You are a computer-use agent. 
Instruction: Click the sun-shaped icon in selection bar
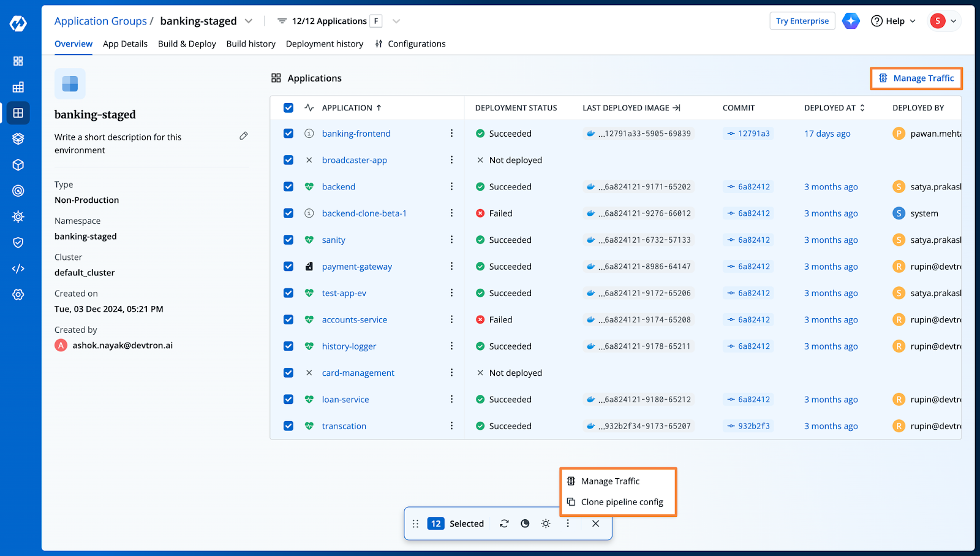click(546, 524)
